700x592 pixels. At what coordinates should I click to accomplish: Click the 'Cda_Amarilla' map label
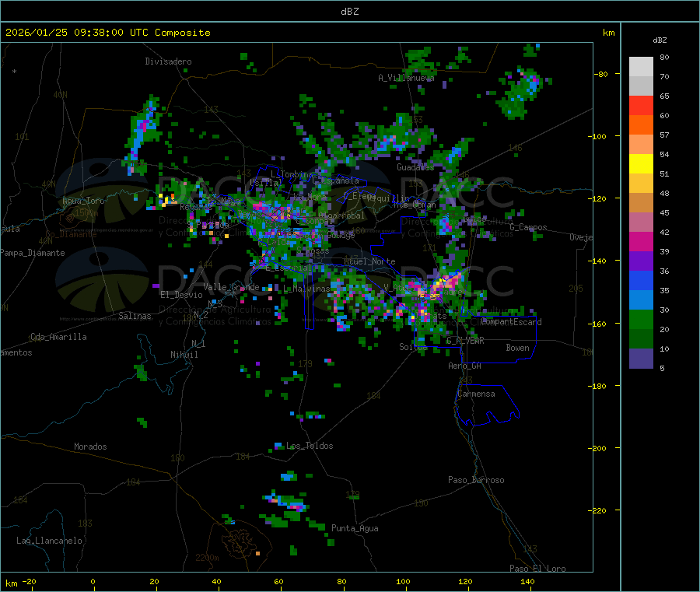pyautogui.click(x=58, y=337)
